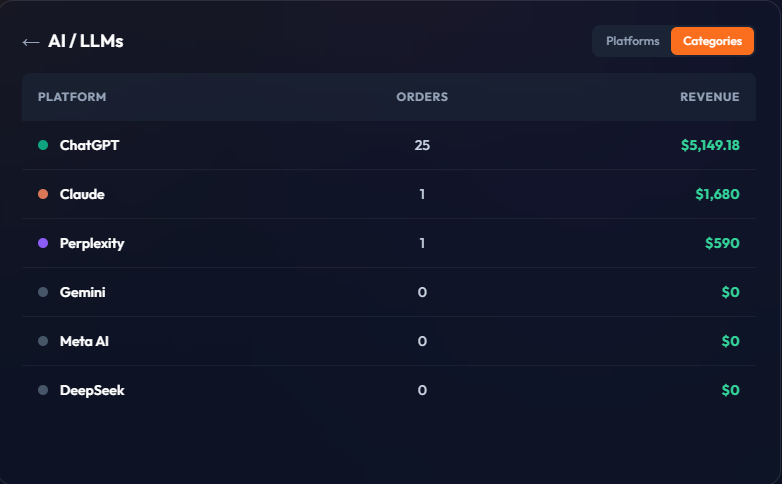Click Perplexity's order count of 1
Viewport: 782px width, 484px height.
tap(422, 243)
